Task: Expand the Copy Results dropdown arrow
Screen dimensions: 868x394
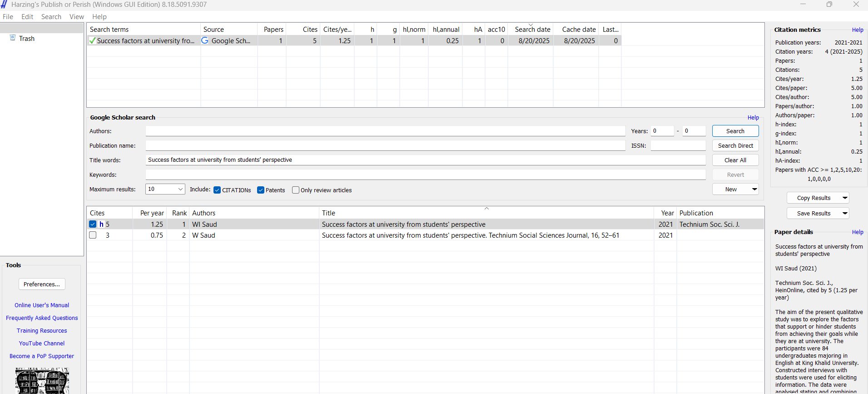Action: coord(844,198)
